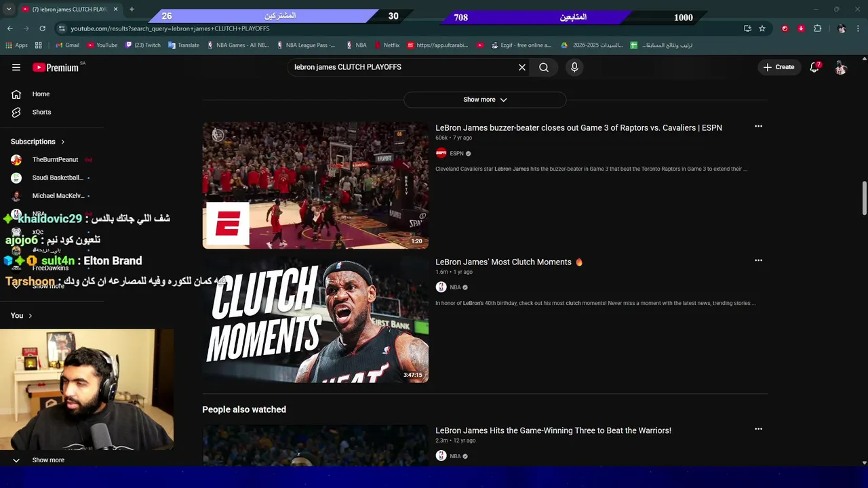The width and height of the screenshot is (868, 488).
Task: Open the Chrome profile avatar
Action: 842,28
